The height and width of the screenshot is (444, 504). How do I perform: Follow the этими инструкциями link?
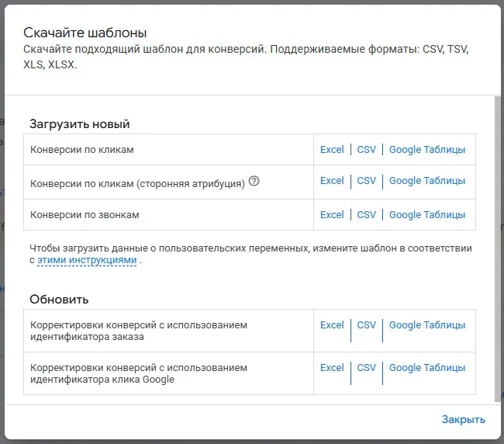(87, 260)
